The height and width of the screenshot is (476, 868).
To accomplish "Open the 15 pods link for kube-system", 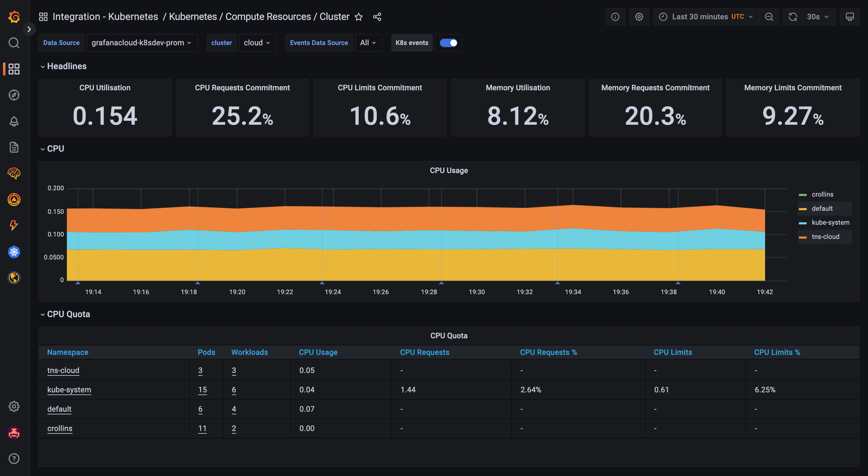I will [203, 390].
